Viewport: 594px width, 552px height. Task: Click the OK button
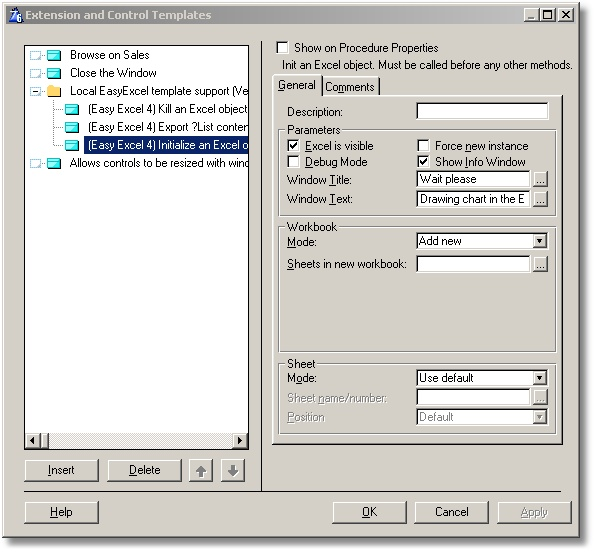(369, 512)
